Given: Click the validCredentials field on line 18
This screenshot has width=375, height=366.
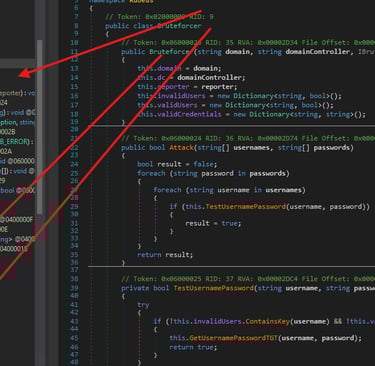Looking at the screenshot, I should click(x=189, y=114).
